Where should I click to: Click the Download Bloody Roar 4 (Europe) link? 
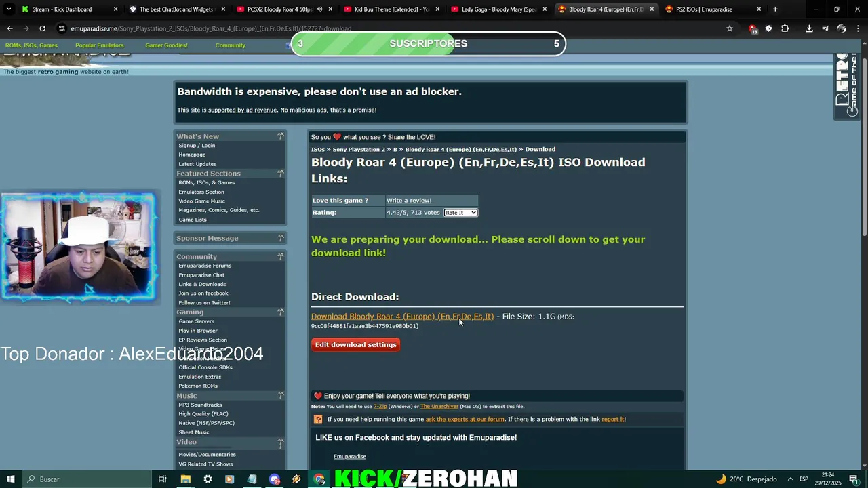click(x=402, y=317)
